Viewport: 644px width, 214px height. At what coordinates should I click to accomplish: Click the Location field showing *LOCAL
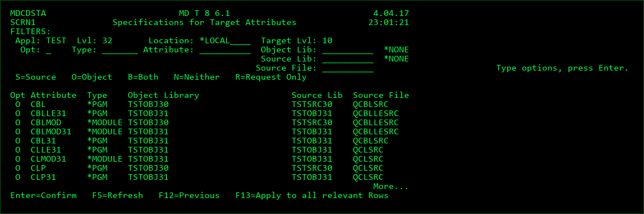click(225, 41)
